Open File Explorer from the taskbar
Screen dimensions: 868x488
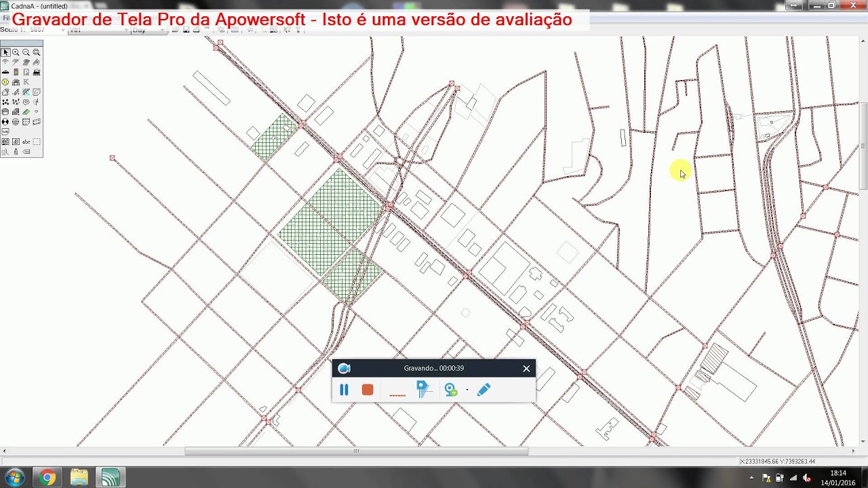point(79,477)
